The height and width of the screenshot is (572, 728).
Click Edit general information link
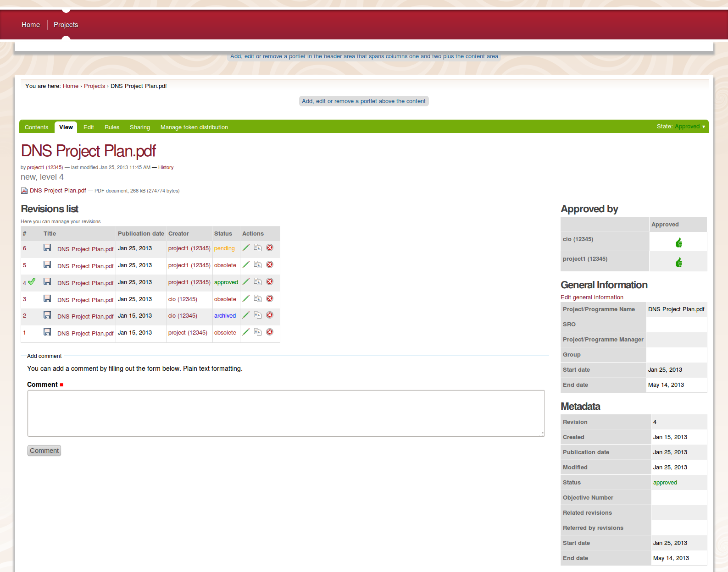[592, 297]
